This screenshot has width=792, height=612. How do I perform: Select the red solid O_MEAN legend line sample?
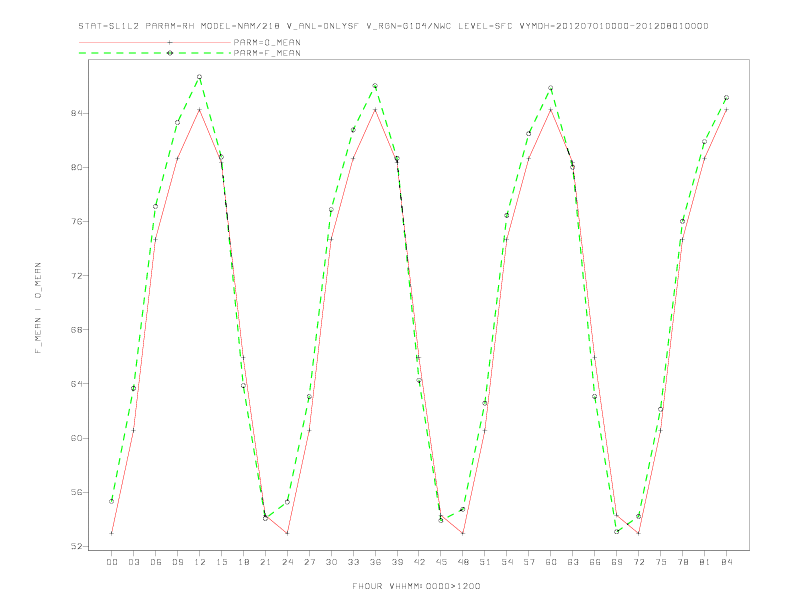pyautogui.click(x=155, y=42)
